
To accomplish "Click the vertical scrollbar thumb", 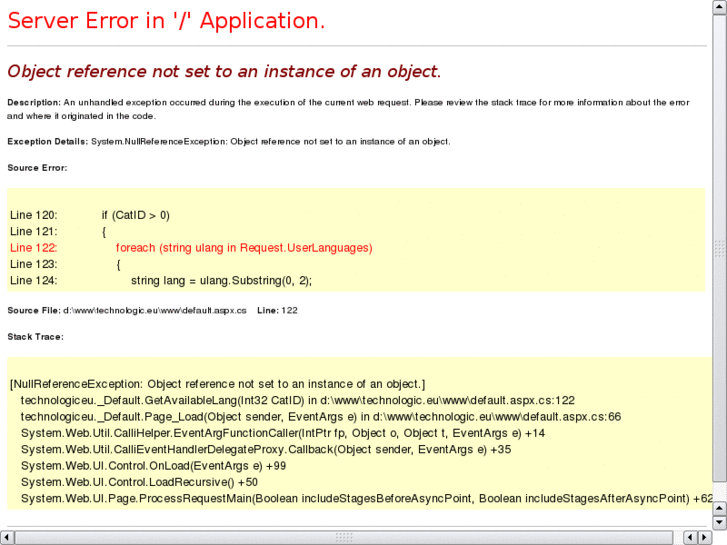I will pos(720,249).
